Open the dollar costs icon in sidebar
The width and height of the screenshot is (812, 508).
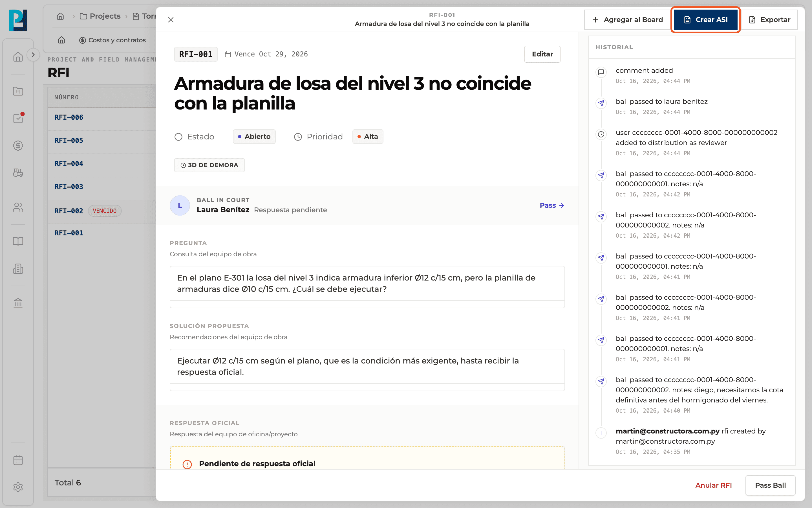[x=18, y=145]
